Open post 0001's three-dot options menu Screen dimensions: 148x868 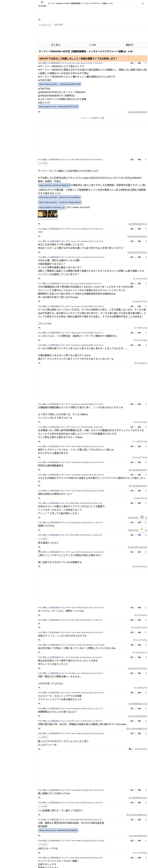[x=146, y=63]
